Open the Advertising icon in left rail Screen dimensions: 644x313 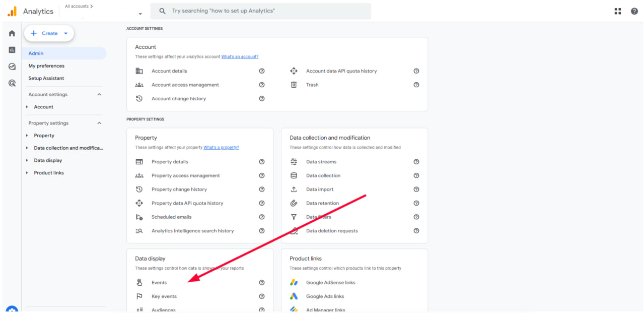pos(12,83)
